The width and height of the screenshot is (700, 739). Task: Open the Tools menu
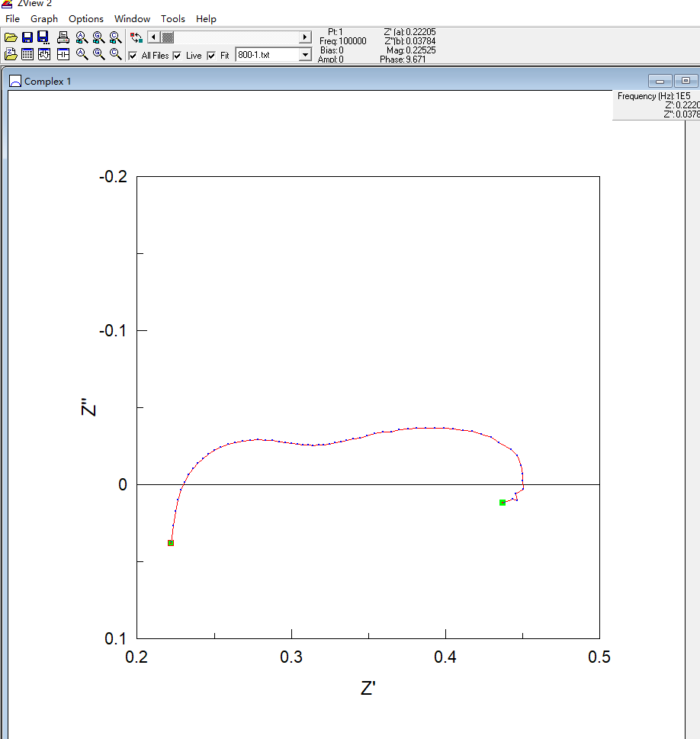(173, 18)
